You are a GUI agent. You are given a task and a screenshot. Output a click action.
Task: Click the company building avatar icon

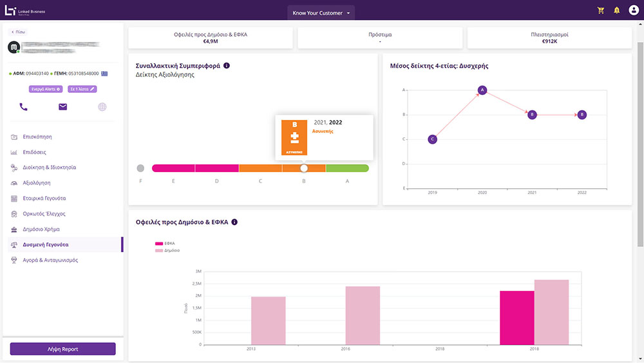[14, 47]
